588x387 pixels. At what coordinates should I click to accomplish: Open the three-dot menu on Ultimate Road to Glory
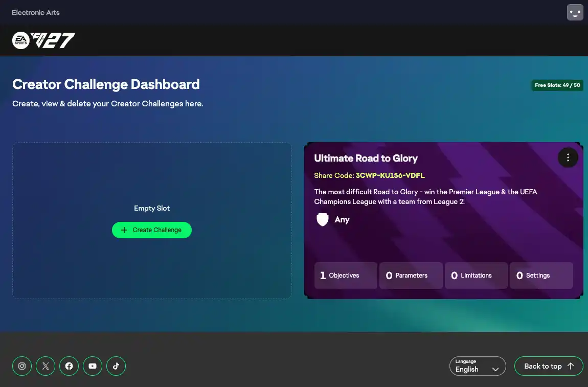click(568, 158)
